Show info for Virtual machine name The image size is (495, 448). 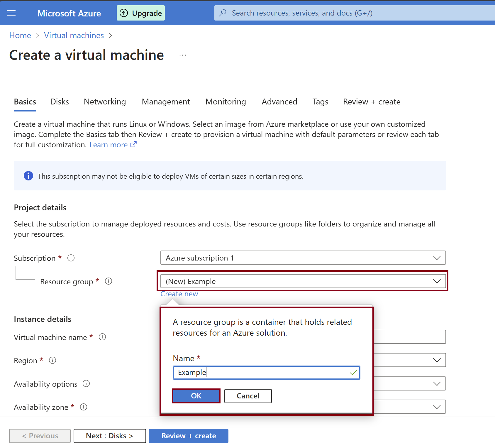pyautogui.click(x=102, y=337)
